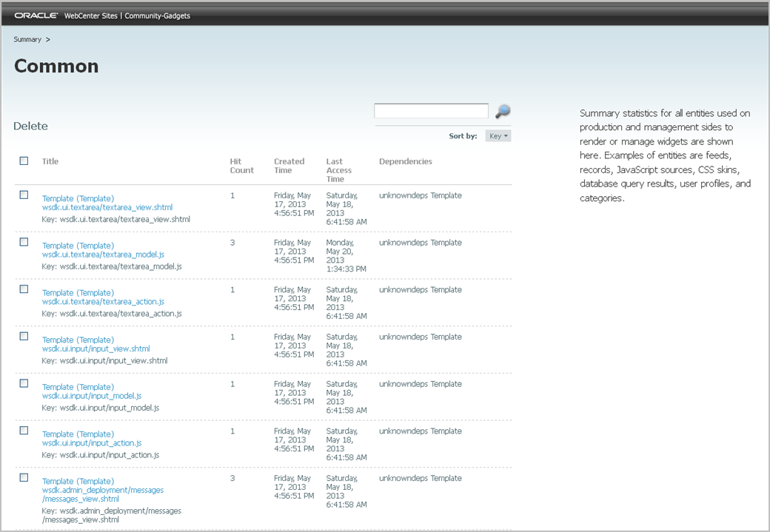
Task: Click the Common page heading
Action: [56, 67]
